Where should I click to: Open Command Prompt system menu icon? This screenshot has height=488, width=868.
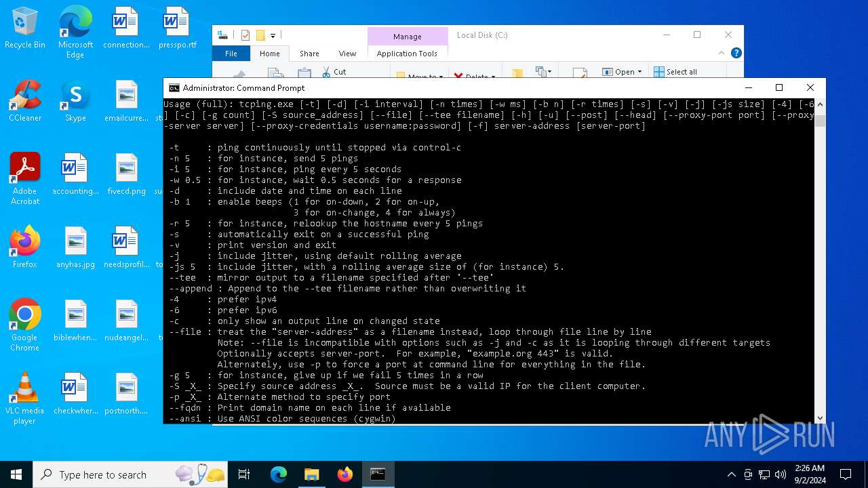click(x=174, y=87)
